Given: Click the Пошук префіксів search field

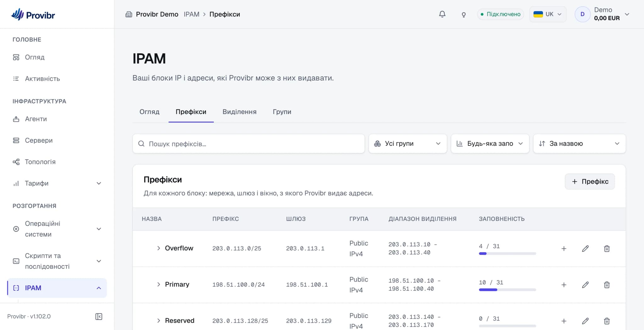Looking at the screenshot, I should click(x=248, y=144).
